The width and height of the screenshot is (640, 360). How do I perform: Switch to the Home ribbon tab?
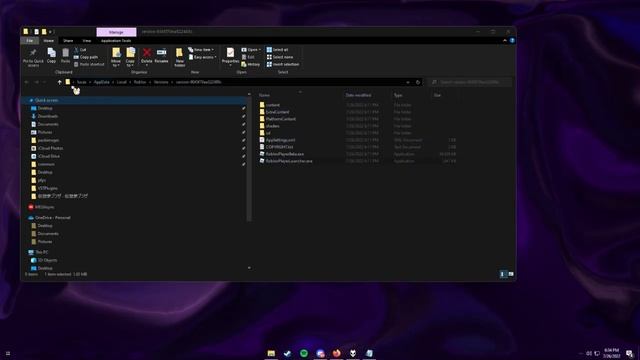click(49, 41)
